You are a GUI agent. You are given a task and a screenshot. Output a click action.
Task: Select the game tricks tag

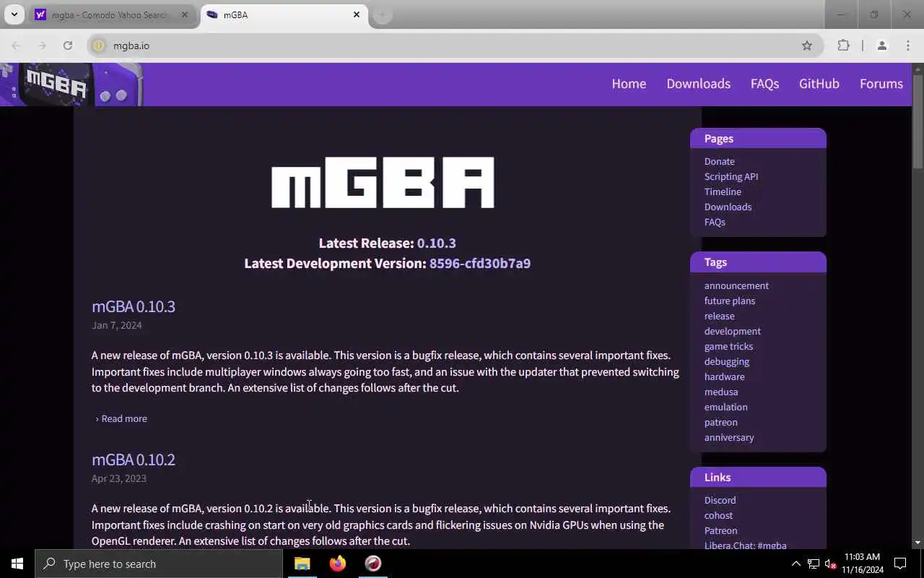(728, 346)
